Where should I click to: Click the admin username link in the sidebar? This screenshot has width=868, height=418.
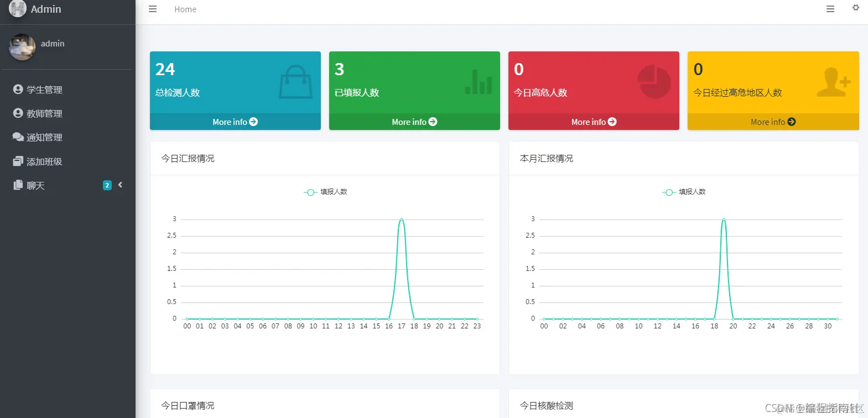(x=53, y=43)
